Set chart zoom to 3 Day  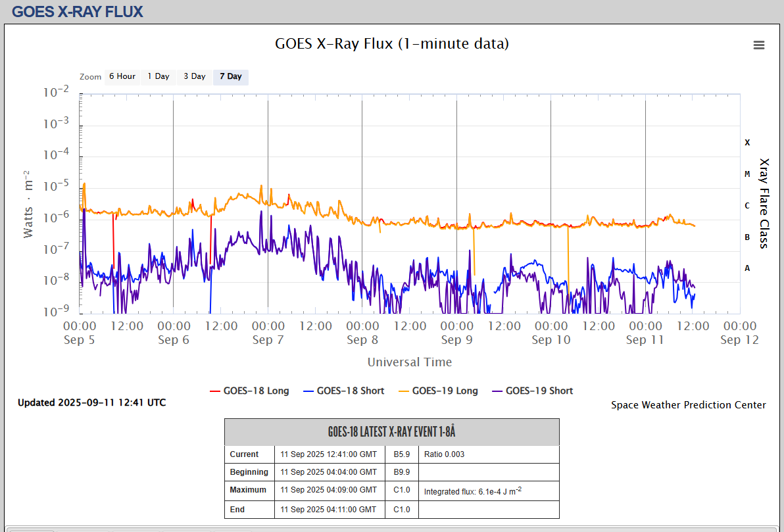(194, 77)
